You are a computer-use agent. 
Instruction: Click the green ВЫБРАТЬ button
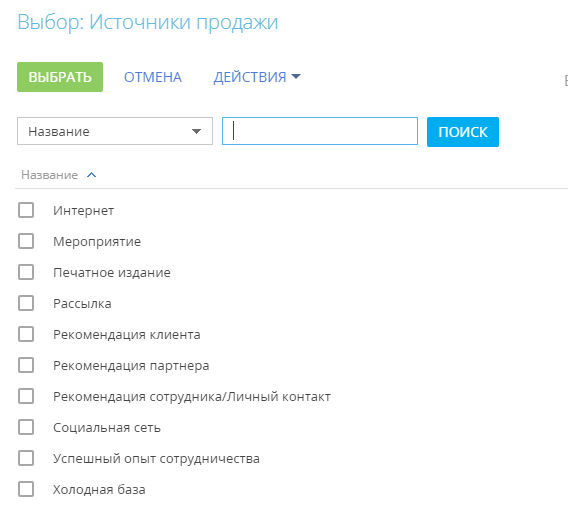pyautogui.click(x=60, y=77)
